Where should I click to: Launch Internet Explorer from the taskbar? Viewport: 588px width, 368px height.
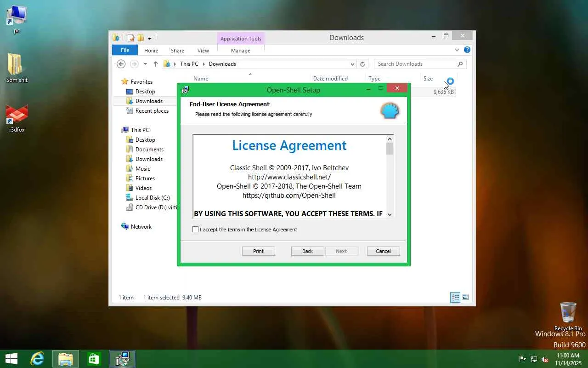(37, 359)
